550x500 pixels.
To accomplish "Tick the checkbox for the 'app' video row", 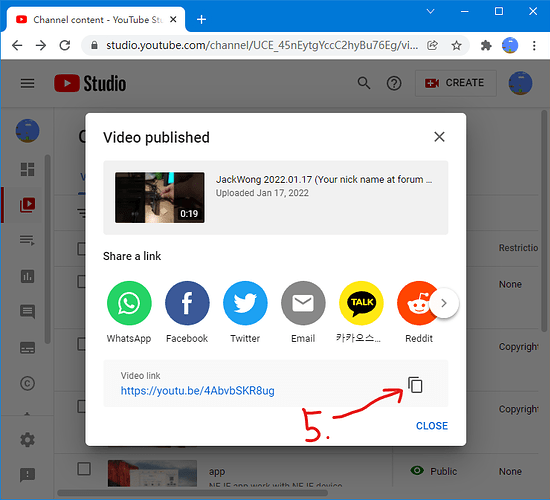I will [84, 469].
